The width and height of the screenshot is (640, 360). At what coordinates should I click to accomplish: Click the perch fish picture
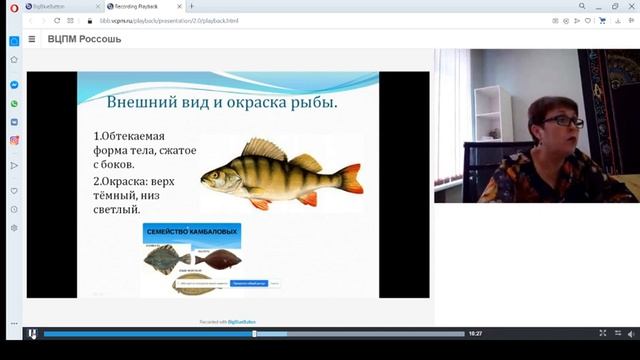pos(282,173)
